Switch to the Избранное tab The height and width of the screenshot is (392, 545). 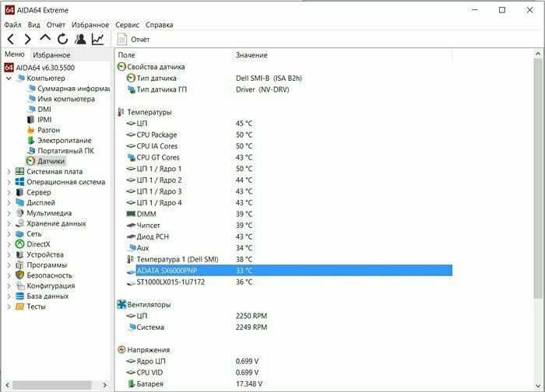click(51, 54)
